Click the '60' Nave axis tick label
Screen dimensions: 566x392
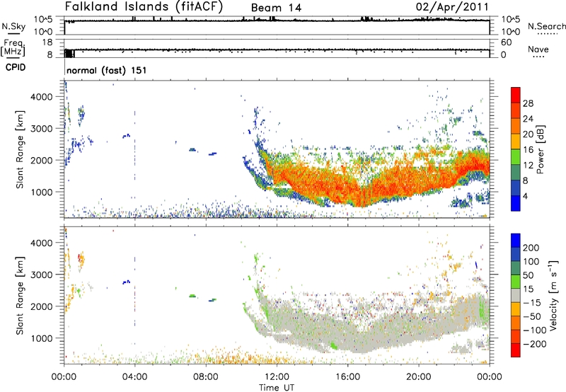[506, 42]
